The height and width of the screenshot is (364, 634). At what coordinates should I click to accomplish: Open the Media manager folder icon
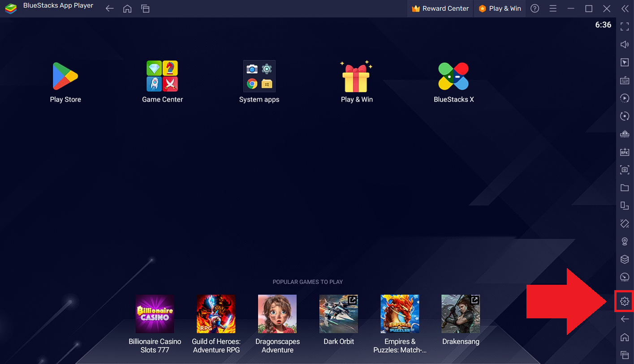click(624, 188)
